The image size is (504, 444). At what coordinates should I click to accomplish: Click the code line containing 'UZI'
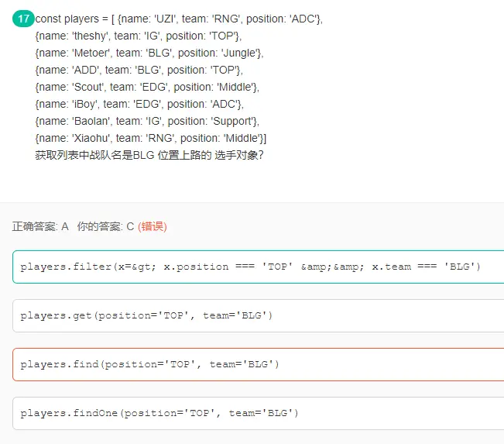[179, 19]
